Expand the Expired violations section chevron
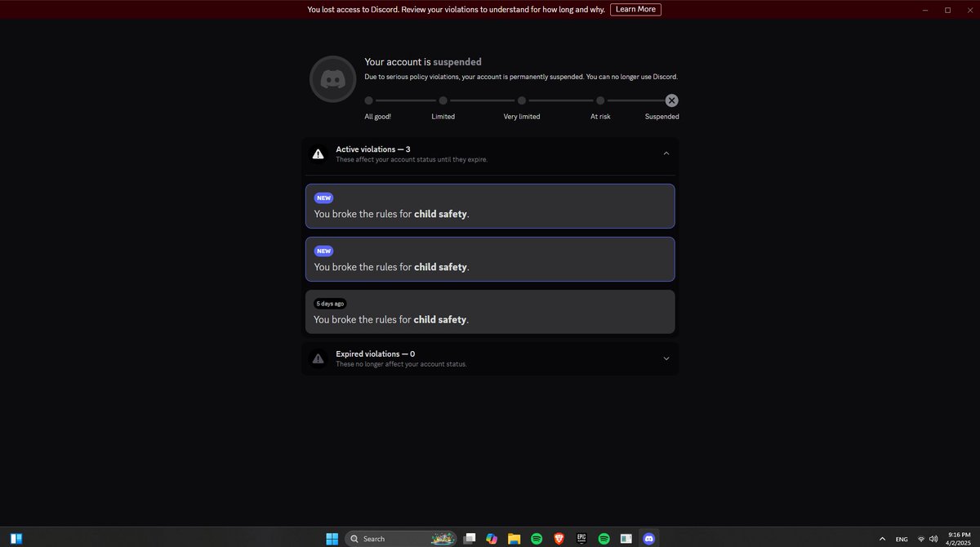Image resolution: width=980 pixels, height=547 pixels. click(666, 358)
